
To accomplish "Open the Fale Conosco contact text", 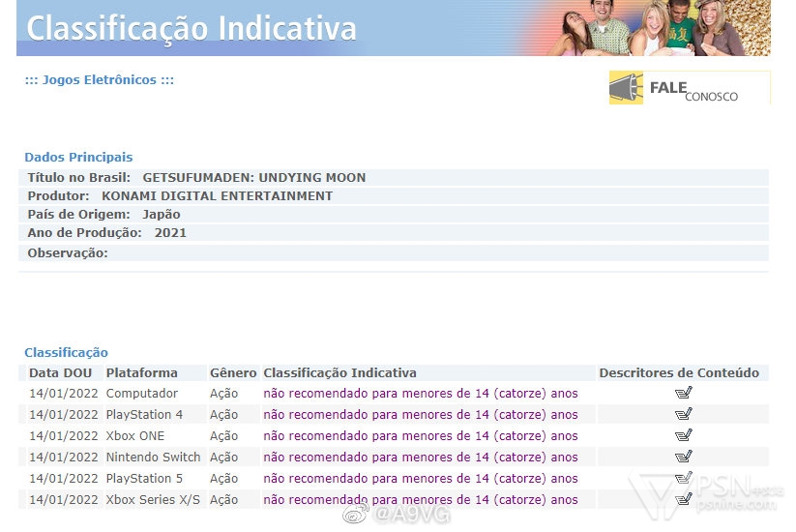I will click(694, 90).
